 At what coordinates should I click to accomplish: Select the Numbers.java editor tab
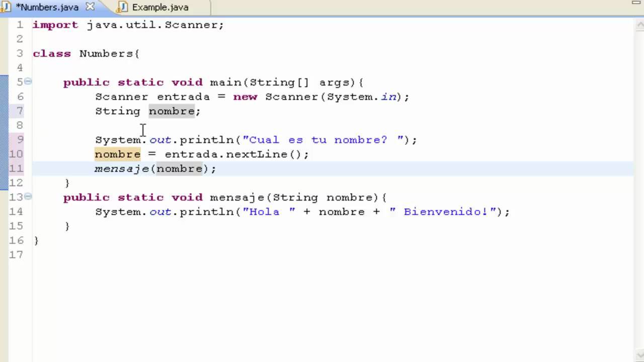click(47, 8)
